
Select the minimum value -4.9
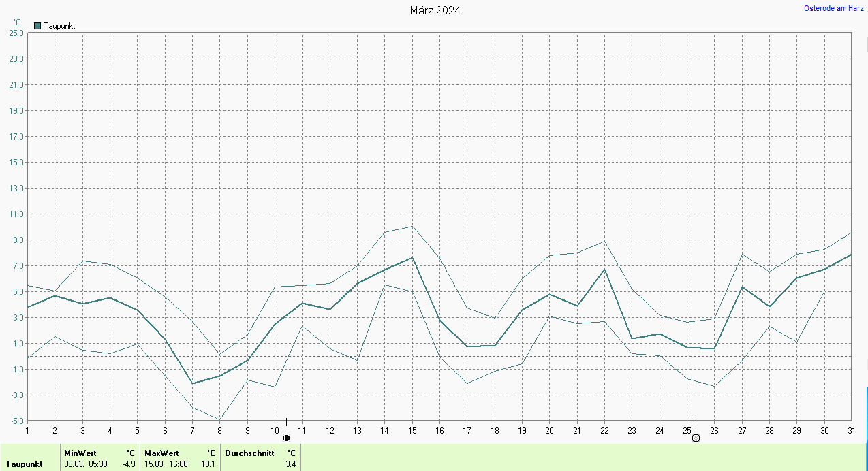pyautogui.click(x=129, y=464)
